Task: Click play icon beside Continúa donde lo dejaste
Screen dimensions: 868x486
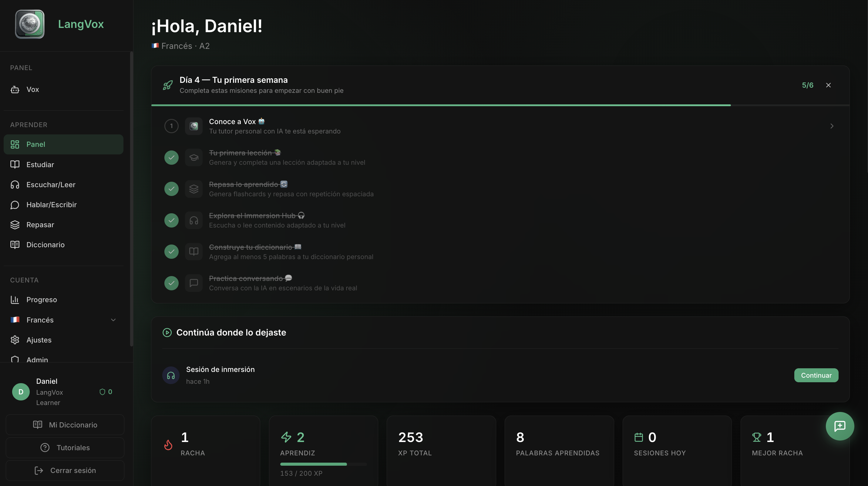Action: coord(167,332)
